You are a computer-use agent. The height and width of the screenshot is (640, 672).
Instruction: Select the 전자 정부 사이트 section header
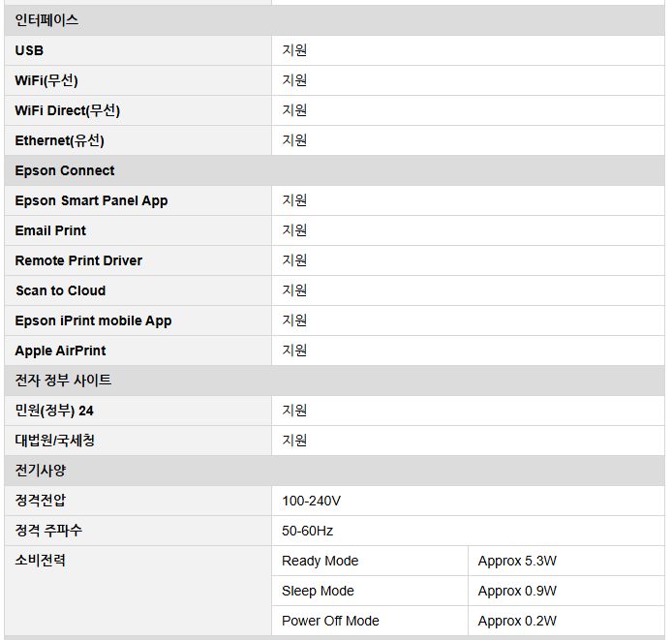63,381
